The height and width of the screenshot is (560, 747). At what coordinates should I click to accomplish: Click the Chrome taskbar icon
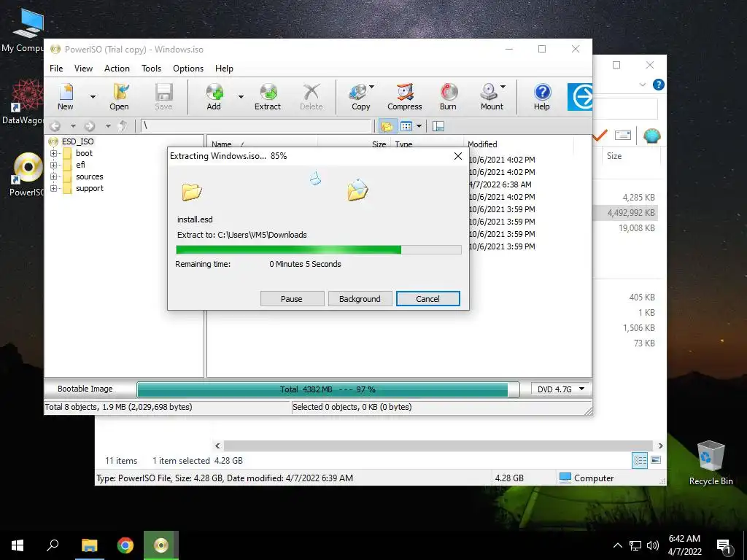(x=125, y=545)
